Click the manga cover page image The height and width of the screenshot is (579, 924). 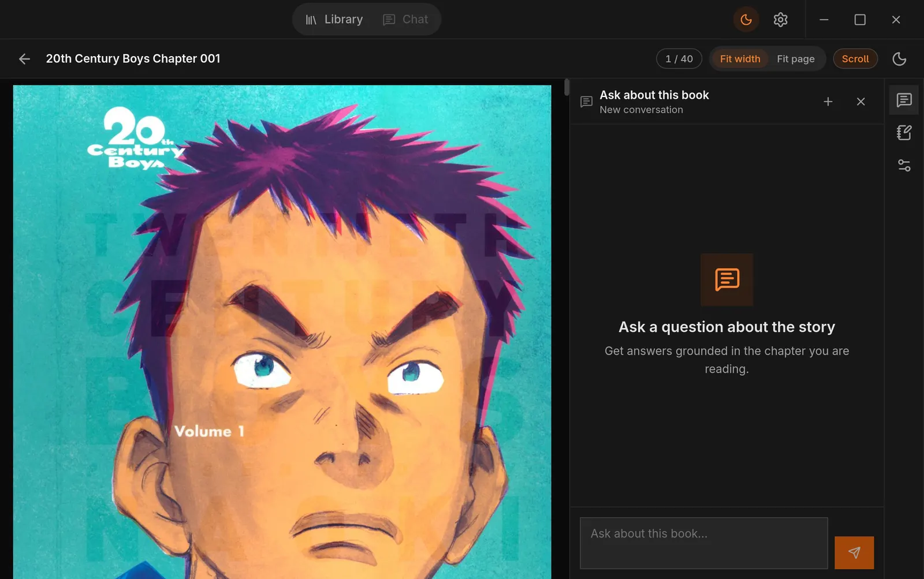tap(282, 332)
